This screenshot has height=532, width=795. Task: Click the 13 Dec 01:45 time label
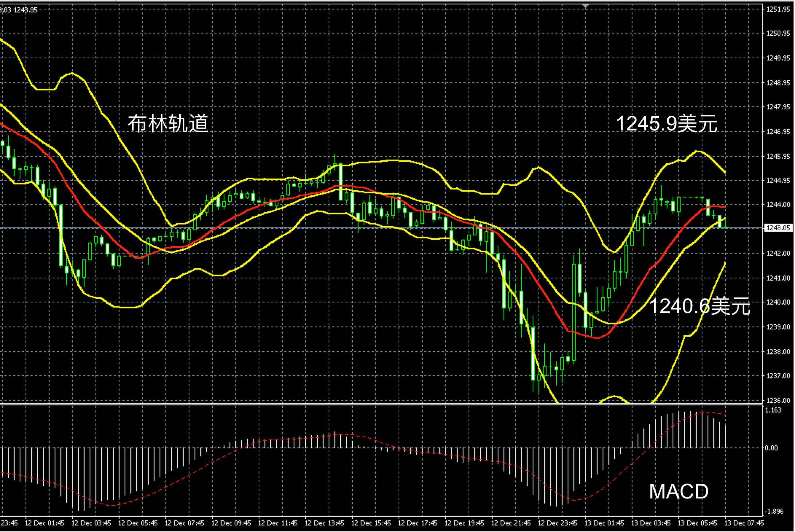point(604,523)
